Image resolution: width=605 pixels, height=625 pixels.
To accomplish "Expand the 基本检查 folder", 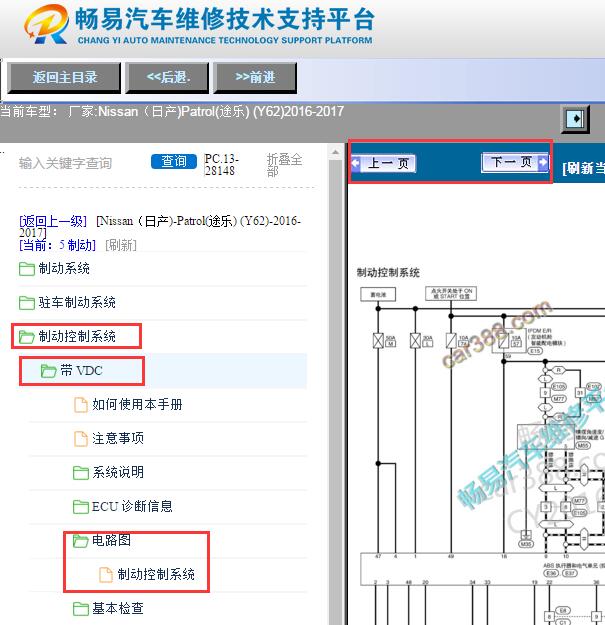I will point(118,608).
